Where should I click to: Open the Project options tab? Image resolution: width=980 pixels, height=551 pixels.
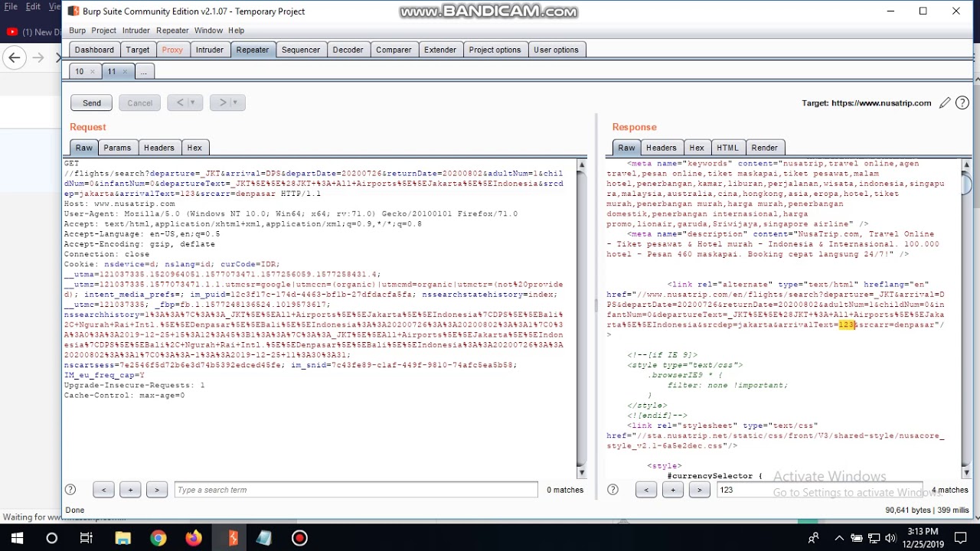pyautogui.click(x=495, y=50)
